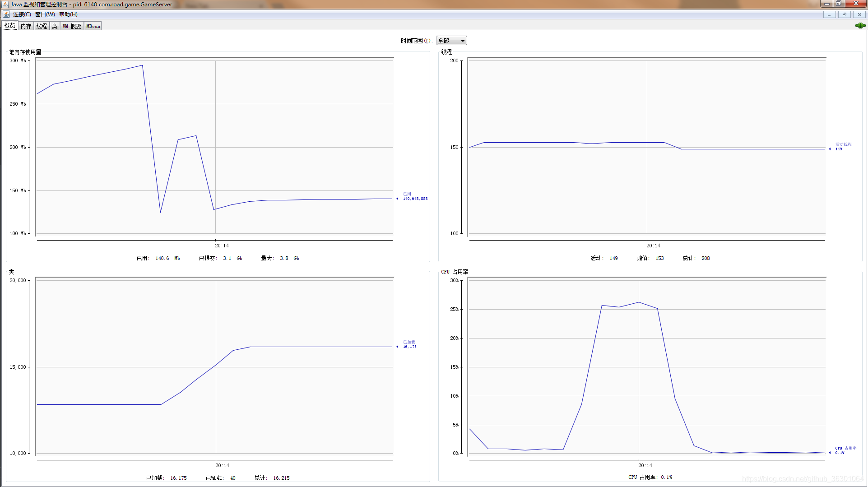This screenshot has height=487, width=868.
Task: Switch to the 概览 tab
Action: pos(10,26)
